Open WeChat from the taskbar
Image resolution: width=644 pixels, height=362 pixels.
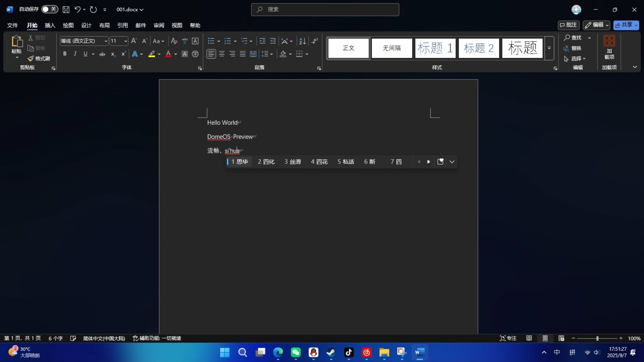click(x=296, y=352)
